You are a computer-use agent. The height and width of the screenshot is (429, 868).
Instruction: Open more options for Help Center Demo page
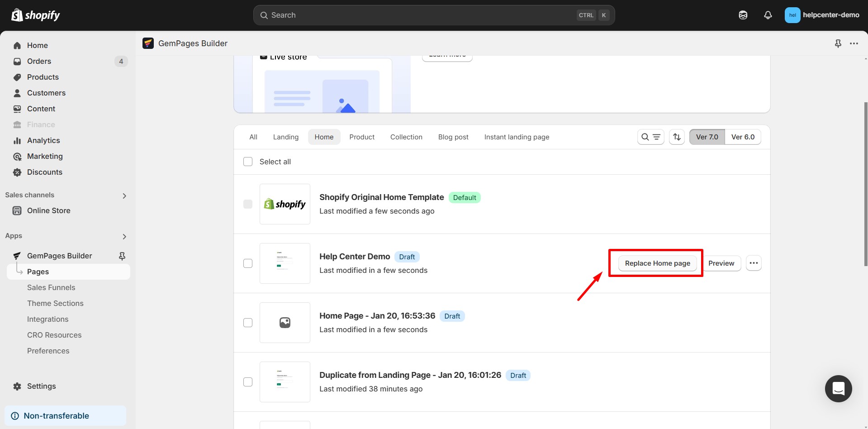tap(754, 263)
